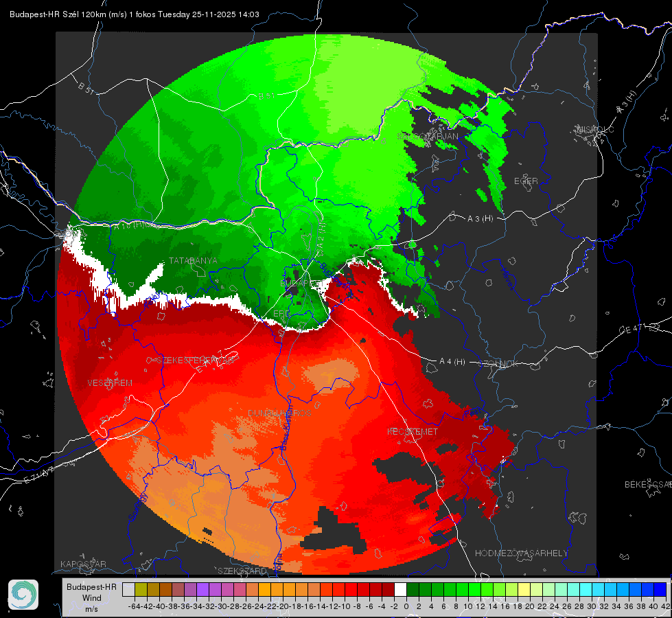Click the ERD label south of Budapest
Screen dimensions: 672x618
point(281,314)
